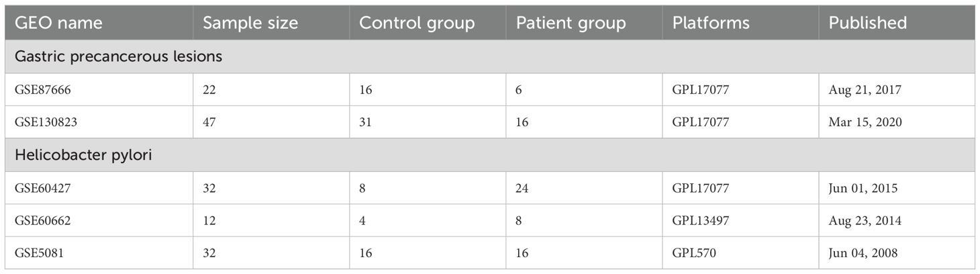Viewport: 980px width, 274px height.
Task: Select the Aug 21, 2017 published date
Action: coord(865,90)
